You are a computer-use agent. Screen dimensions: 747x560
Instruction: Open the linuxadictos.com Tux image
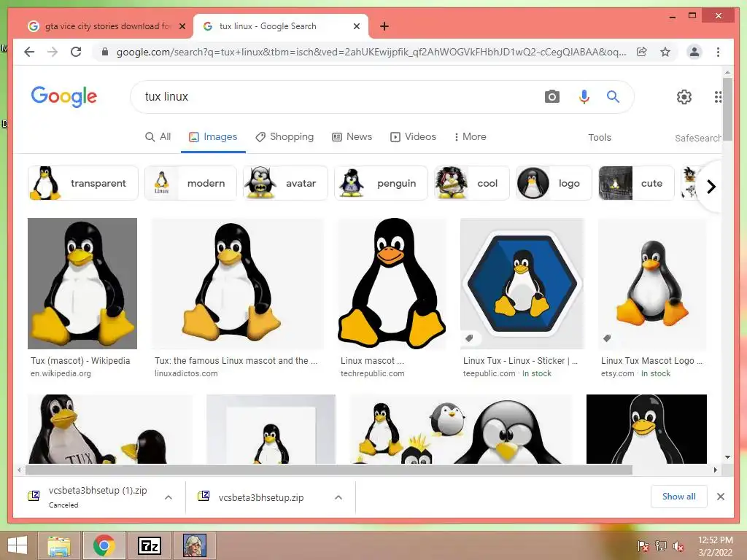coord(237,284)
